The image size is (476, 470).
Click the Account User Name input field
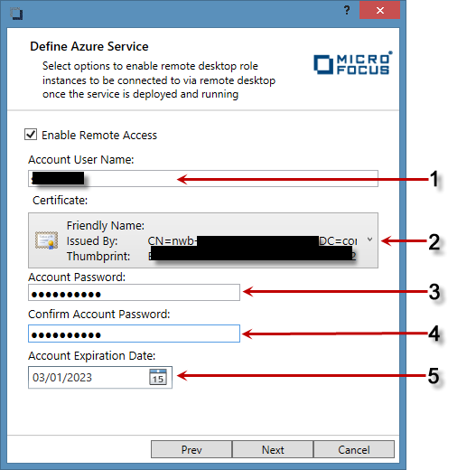point(203,179)
